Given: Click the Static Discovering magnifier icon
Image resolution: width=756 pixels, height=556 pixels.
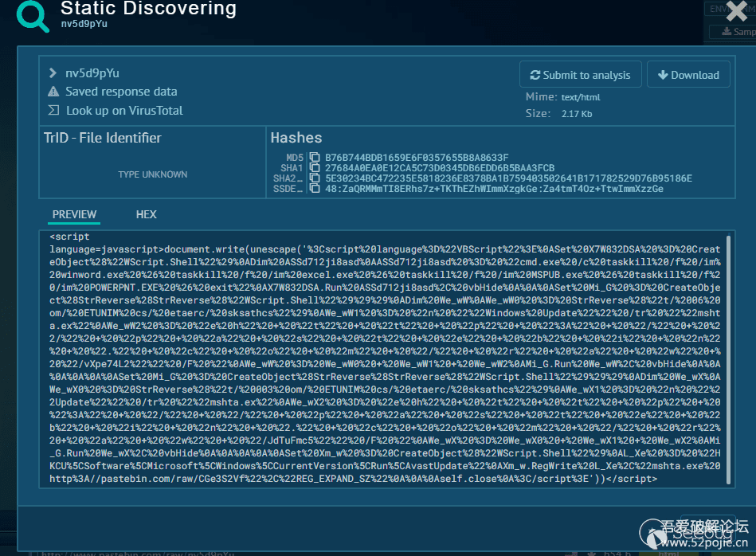Looking at the screenshot, I should (x=33, y=15).
